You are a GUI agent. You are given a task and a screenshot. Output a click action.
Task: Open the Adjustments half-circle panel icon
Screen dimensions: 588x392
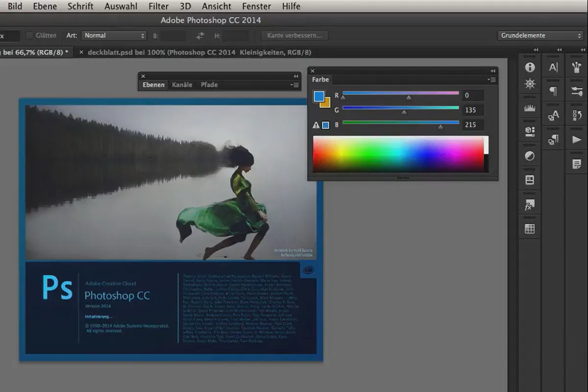[530, 156]
